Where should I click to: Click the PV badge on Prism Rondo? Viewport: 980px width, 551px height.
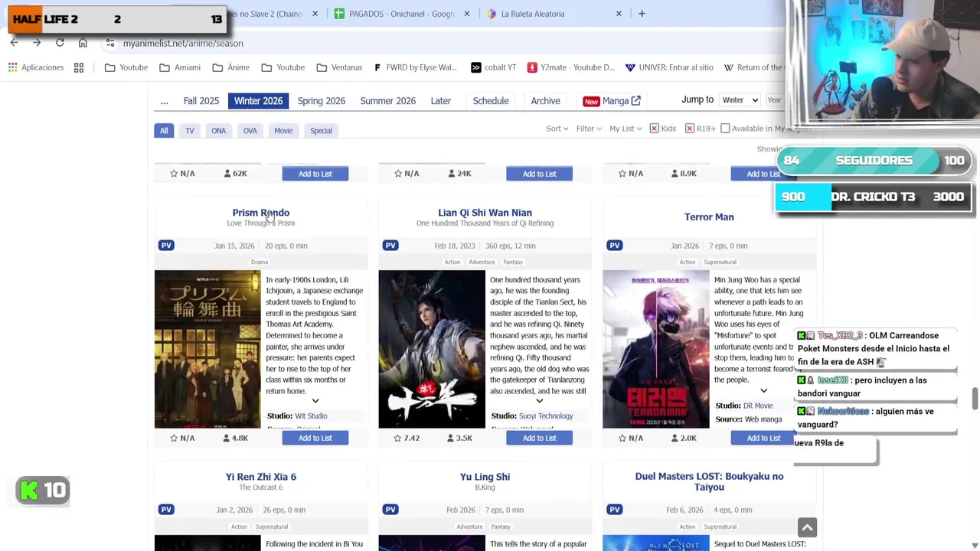point(166,246)
